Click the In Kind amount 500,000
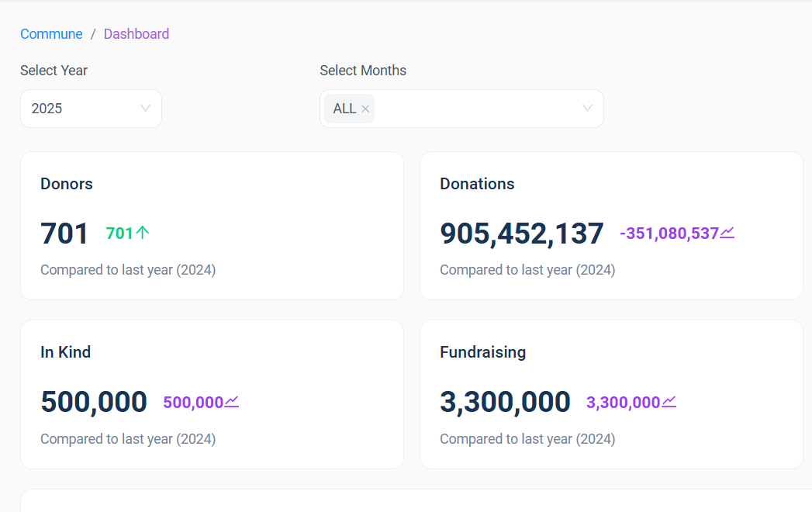This screenshot has width=812, height=512. click(x=94, y=402)
